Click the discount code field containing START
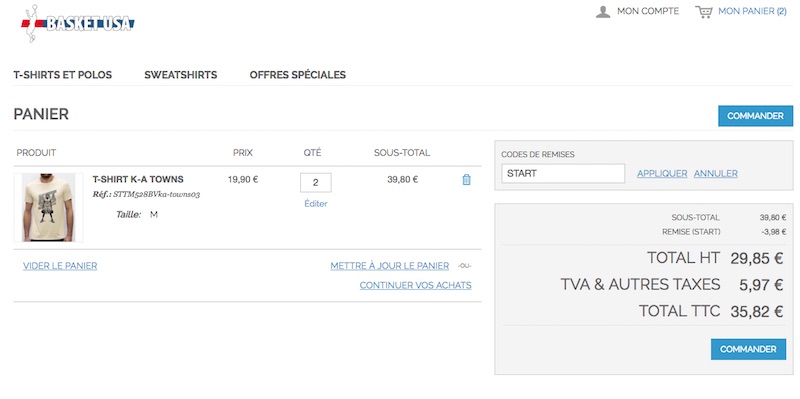The width and height of the screenshot is (800, 399). tap(563, 173)
